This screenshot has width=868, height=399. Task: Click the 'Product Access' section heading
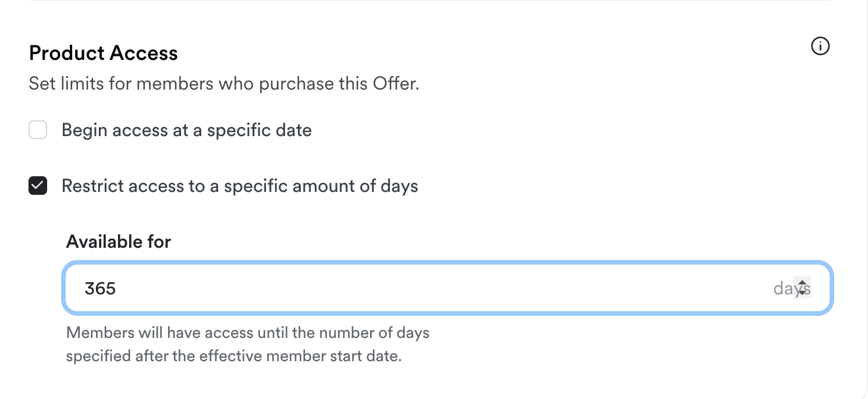(103, 54)
